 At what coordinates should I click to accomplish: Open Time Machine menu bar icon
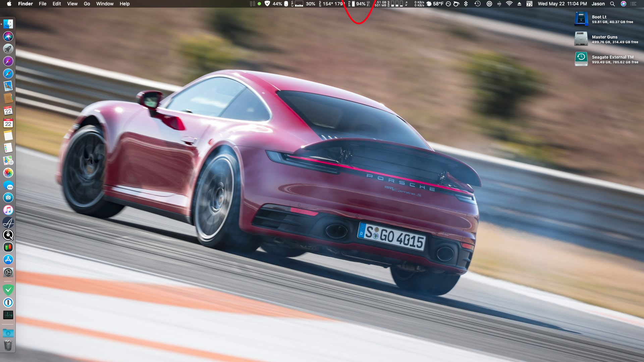478,4
